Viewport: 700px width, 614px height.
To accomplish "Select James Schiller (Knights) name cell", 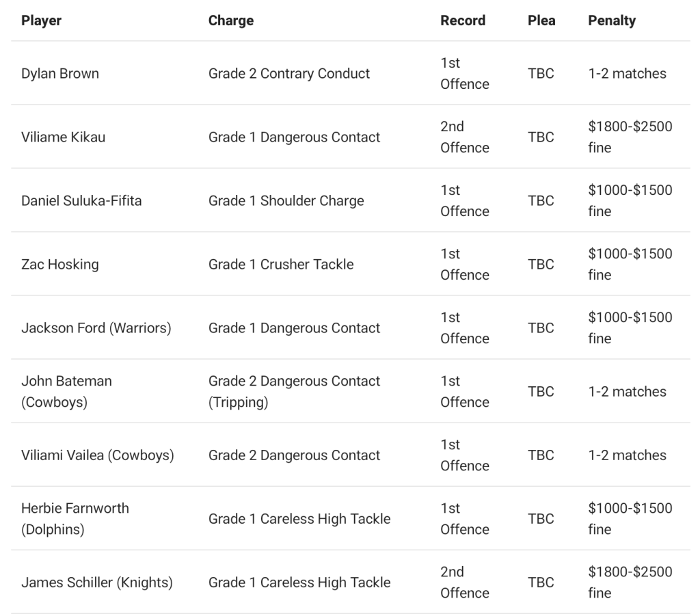I will 96,582.
